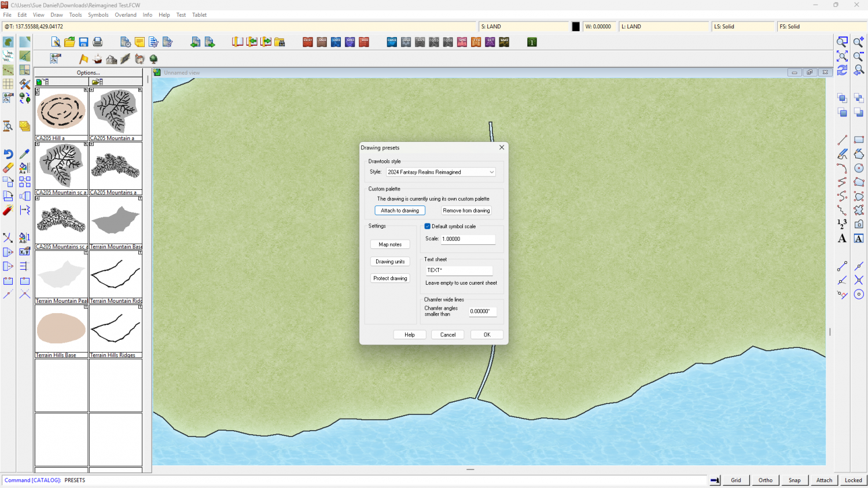868x488 pixels.
Task: Click the black current color swatch
Action: (x=576, y=27)
